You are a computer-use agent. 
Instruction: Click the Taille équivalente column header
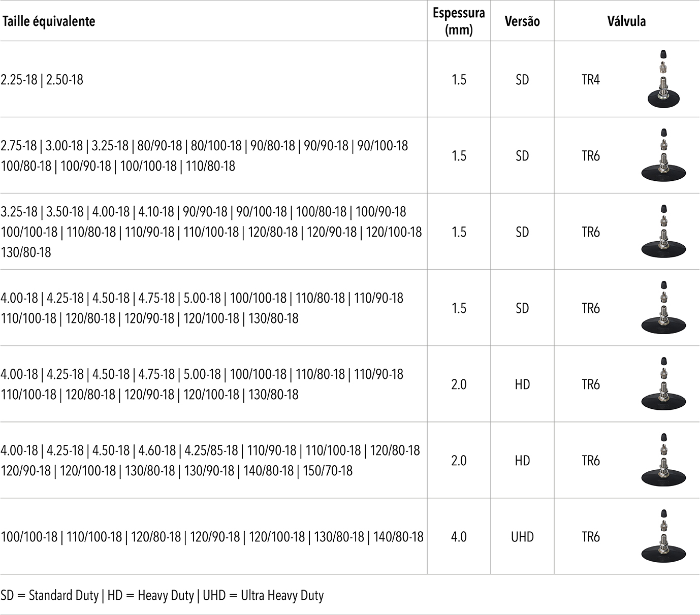(48, 21)
